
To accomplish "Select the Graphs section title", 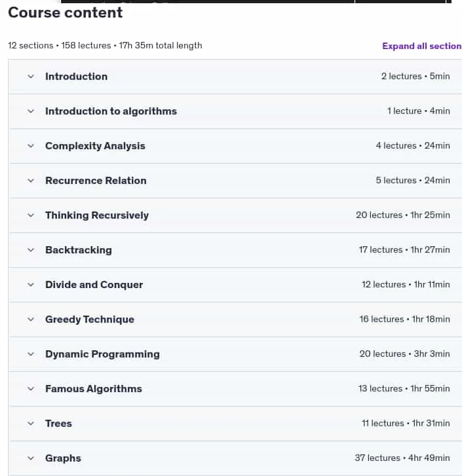I will coord(63,458).
